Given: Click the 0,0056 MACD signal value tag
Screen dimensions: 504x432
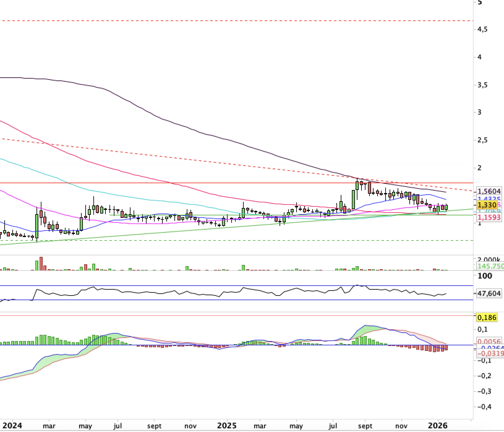Looking at the screenshot, I should [489, 341].
